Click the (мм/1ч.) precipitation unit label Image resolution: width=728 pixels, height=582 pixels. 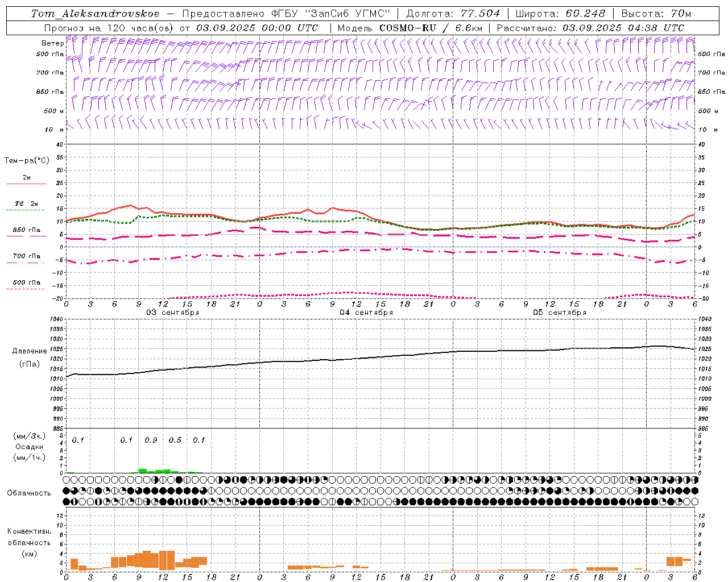pyautogui.click(x=30, y=458)
